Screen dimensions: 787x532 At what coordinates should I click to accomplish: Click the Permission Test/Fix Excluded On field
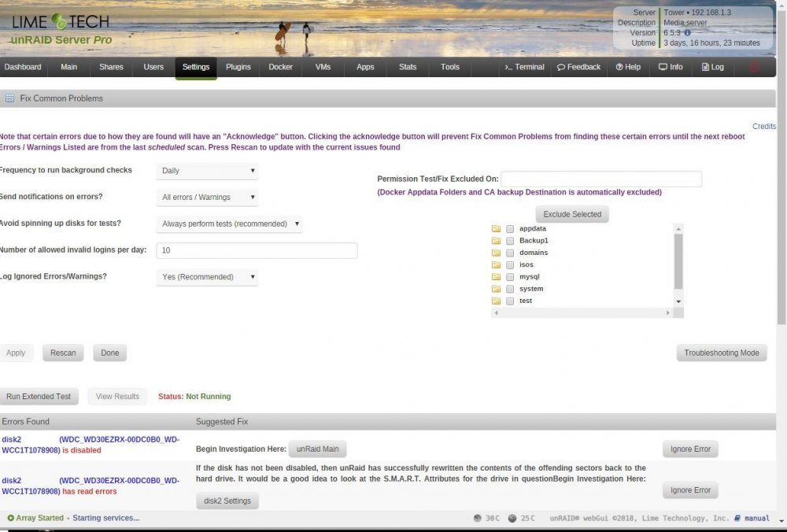point(601,179)
